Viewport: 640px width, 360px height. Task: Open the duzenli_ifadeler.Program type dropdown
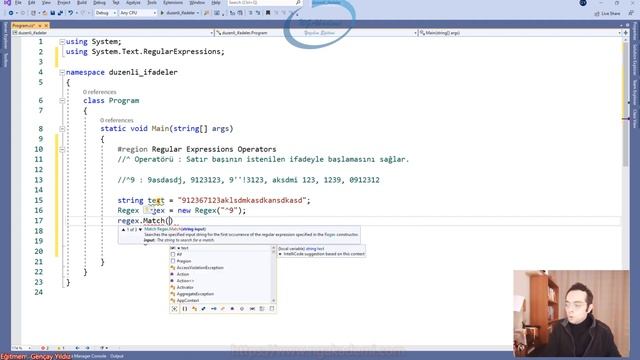[316, 33]
